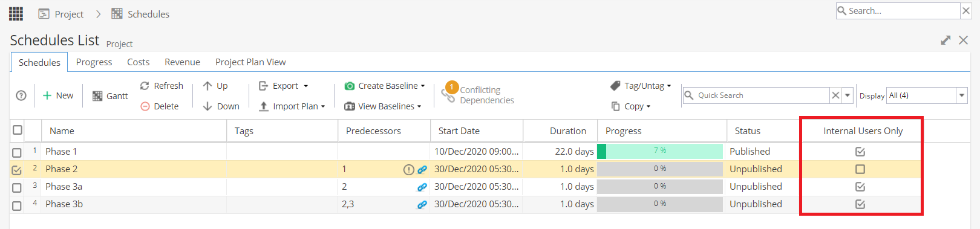The height and width of the screenshot is (229, 980).
Task: Switch to the Schedules tab
Action: (39, 62)
